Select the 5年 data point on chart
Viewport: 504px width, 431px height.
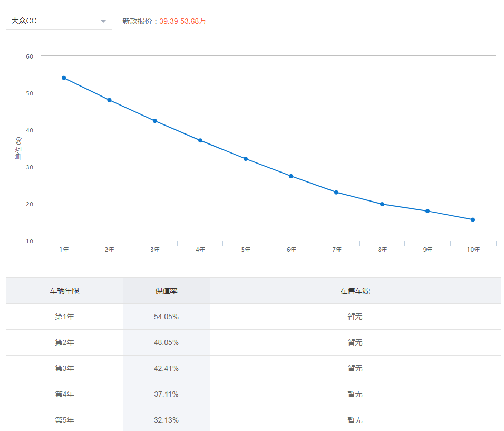pyautogui.click(x=246, y=159)
